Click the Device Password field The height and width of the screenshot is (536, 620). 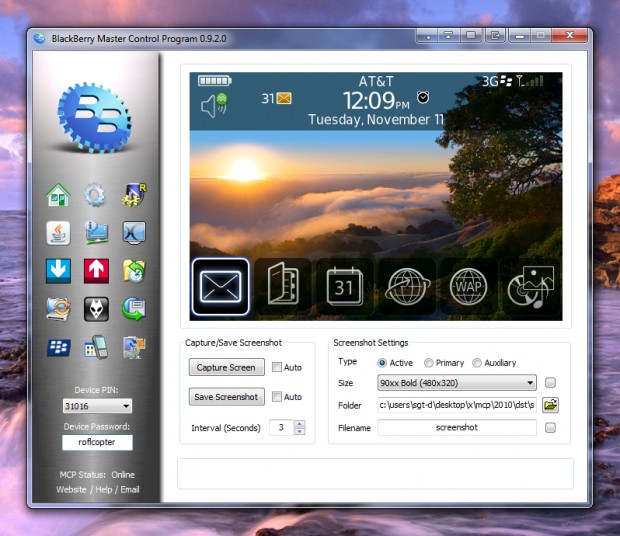click(97, 442)
